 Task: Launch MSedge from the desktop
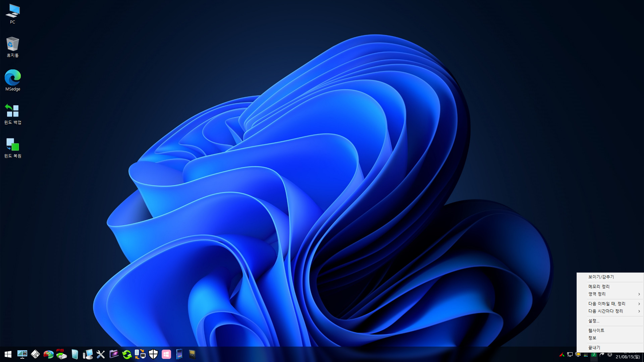pyautogui.click(x=12, y=80)
